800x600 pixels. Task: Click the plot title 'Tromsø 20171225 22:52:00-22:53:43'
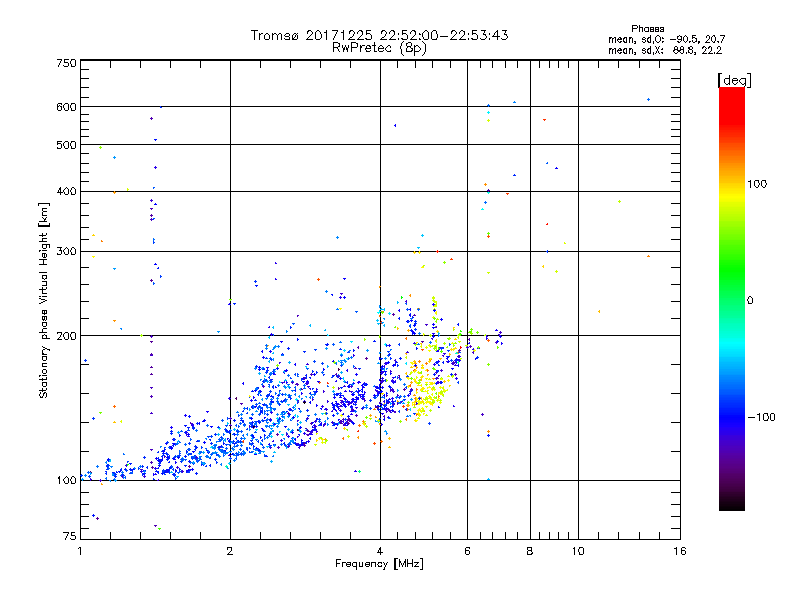coord(380,35)
